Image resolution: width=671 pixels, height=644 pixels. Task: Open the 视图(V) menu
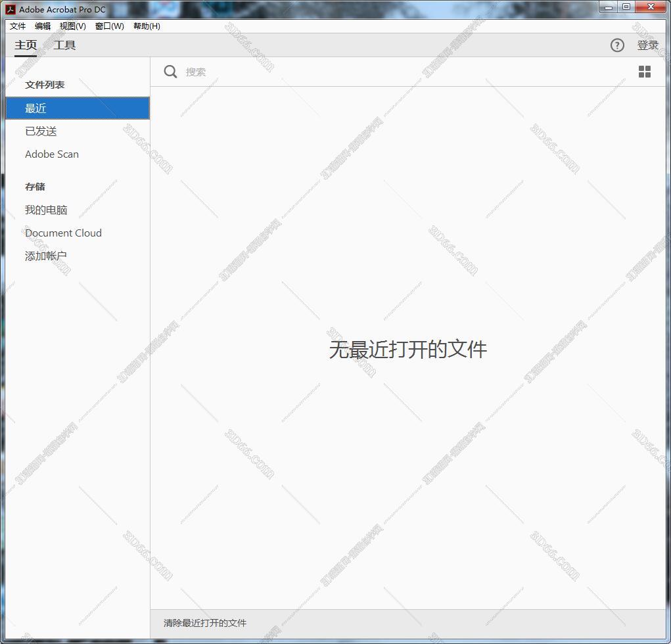click(x=73, y=26)
